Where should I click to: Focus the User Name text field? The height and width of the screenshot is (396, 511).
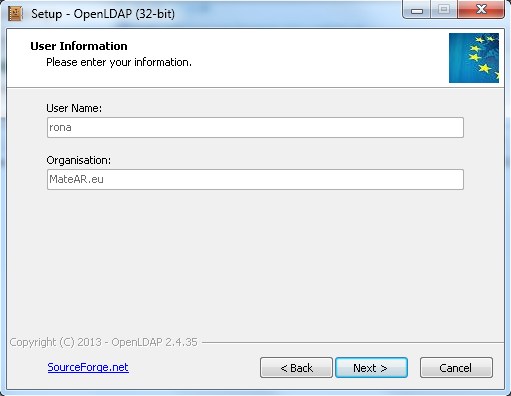click(255, 127)
